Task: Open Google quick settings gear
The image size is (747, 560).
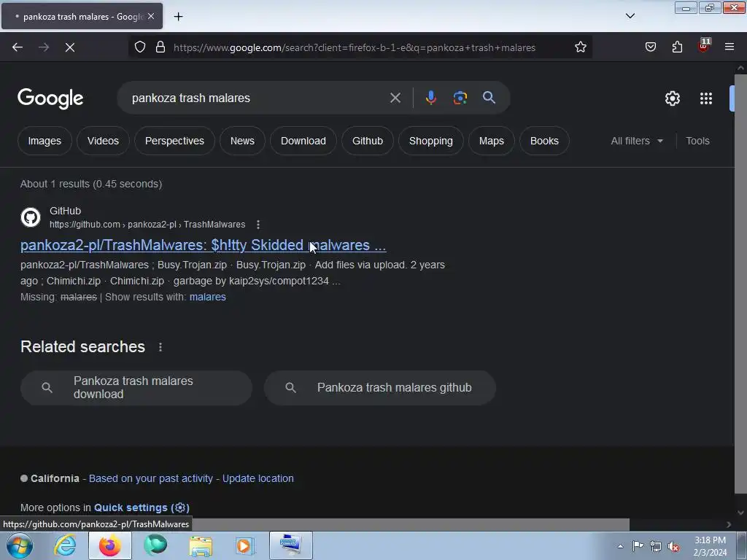Action: (x=672, y=98)
